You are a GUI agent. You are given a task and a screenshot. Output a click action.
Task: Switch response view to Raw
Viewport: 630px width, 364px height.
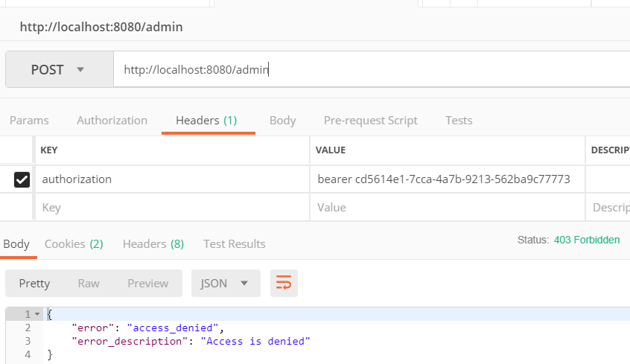tap(89, 283)
